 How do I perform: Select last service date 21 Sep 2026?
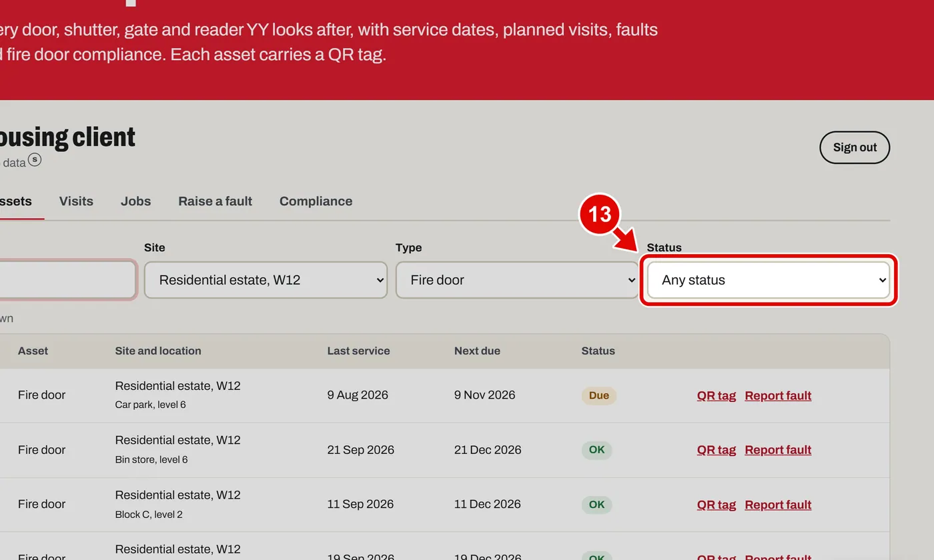point(361,450)
